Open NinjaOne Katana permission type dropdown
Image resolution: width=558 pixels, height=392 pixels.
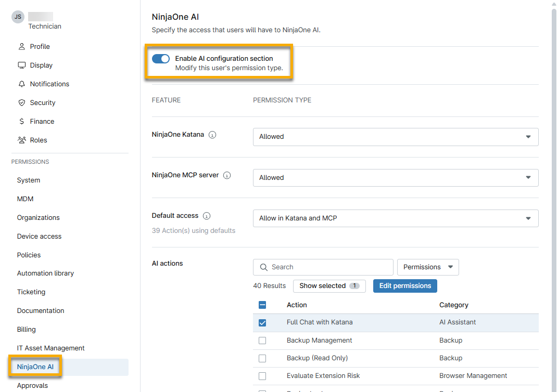click(396, 137)
